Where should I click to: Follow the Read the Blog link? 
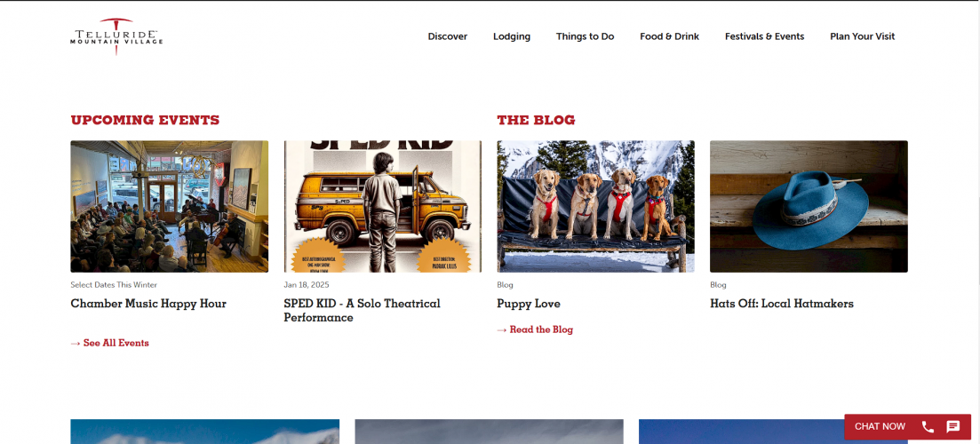click(x=535, y=329)
